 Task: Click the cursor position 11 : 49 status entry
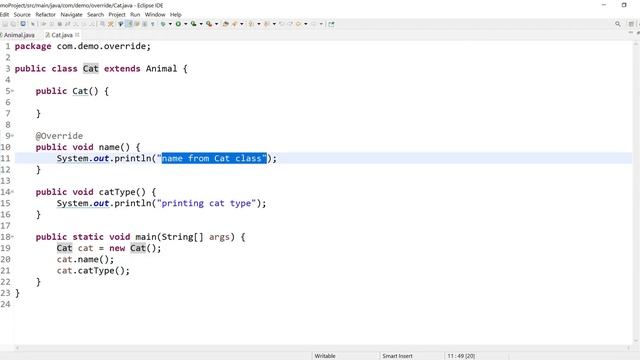[461, 356]
